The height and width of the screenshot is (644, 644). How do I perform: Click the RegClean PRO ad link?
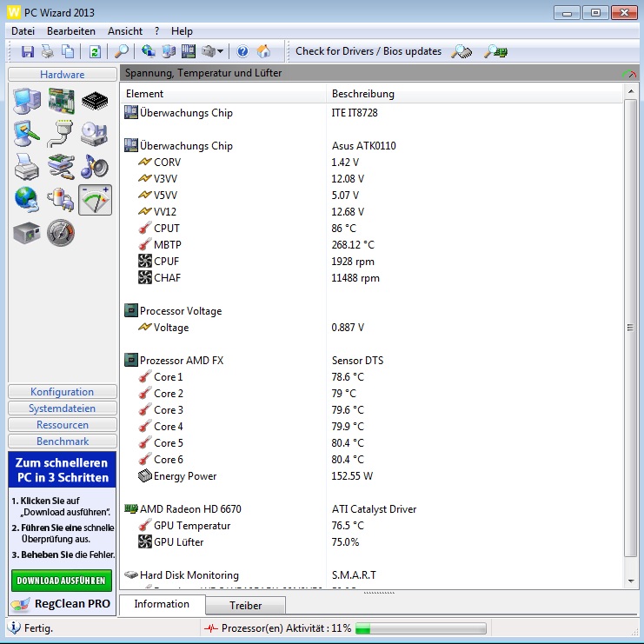point(62,604)
